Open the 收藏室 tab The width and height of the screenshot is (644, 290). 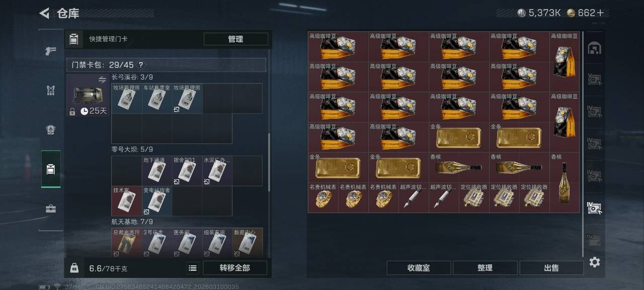coord(419,268)
